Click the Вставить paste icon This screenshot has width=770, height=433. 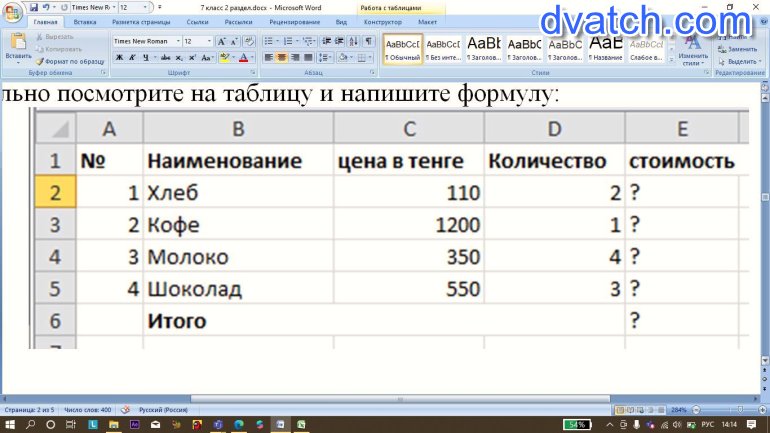click(17, 47)
